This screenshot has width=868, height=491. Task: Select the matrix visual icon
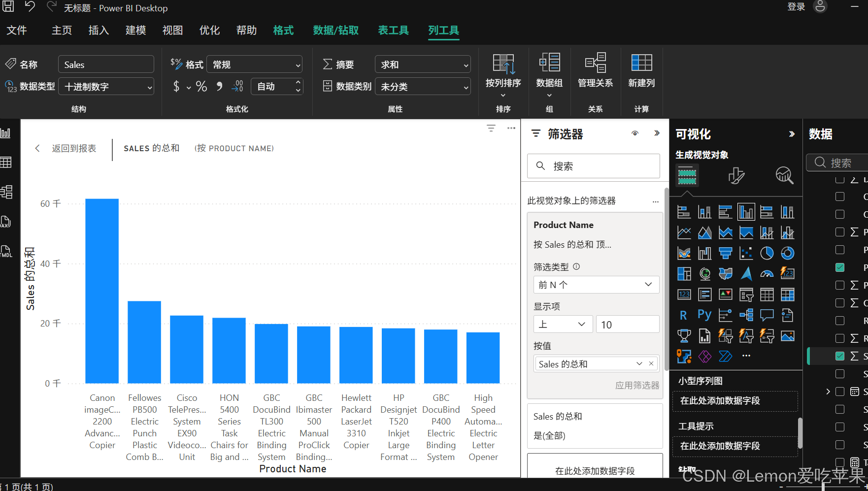click(x=787, y=295)
